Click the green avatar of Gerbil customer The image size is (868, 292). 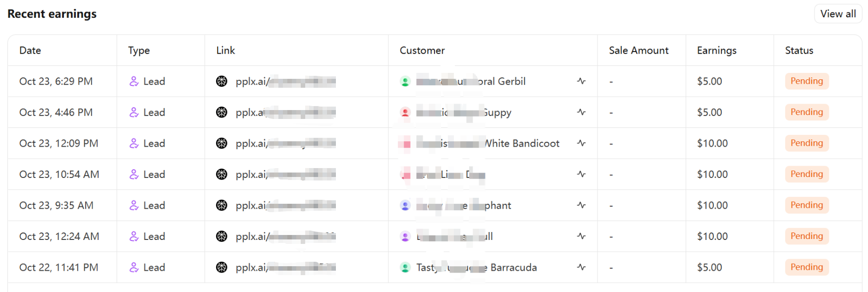point(405,81)
